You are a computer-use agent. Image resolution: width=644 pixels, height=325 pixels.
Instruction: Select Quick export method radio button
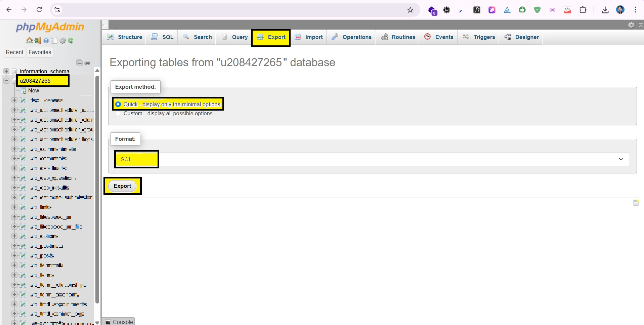tap(118, 104)
